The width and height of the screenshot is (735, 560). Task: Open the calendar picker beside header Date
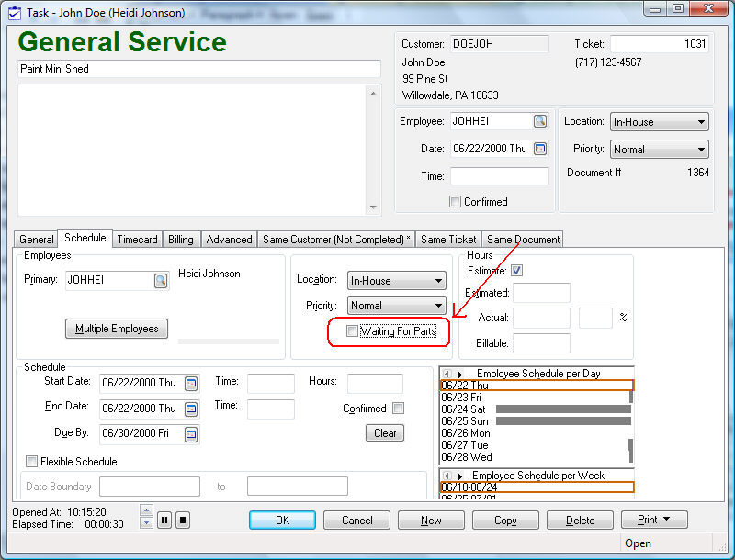[540, 149]
